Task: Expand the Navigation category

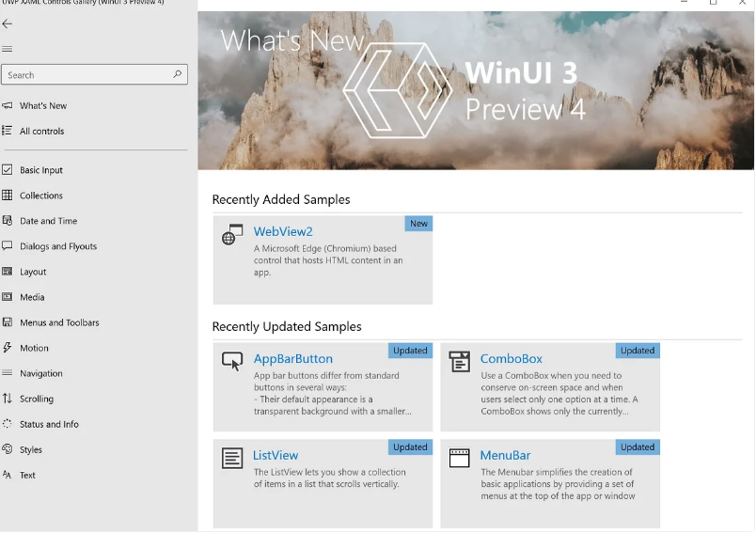Action: pos(41,373)
